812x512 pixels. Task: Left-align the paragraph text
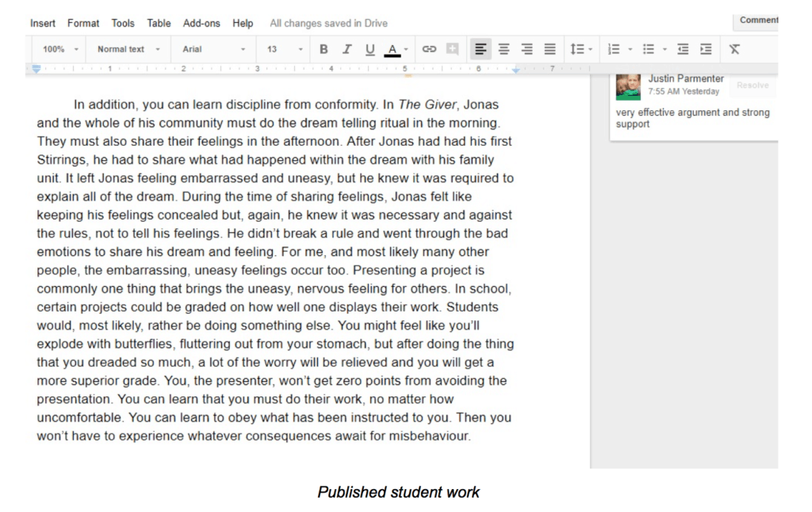point(480,49)
